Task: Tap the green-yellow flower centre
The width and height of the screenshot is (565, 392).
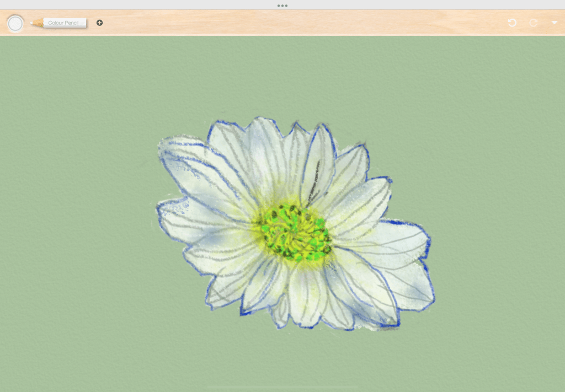Action: 295,232
